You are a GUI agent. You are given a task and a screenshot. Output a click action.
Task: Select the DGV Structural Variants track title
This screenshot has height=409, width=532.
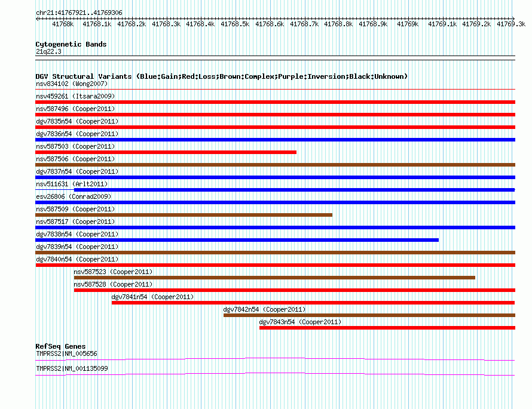pyautogui.click(x=221, y=76)
